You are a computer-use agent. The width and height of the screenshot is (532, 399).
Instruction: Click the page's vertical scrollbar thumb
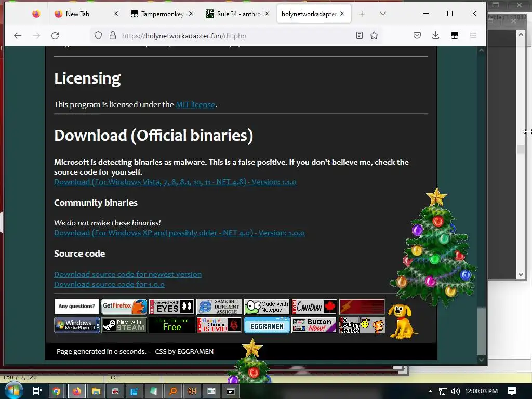[481, 330]
